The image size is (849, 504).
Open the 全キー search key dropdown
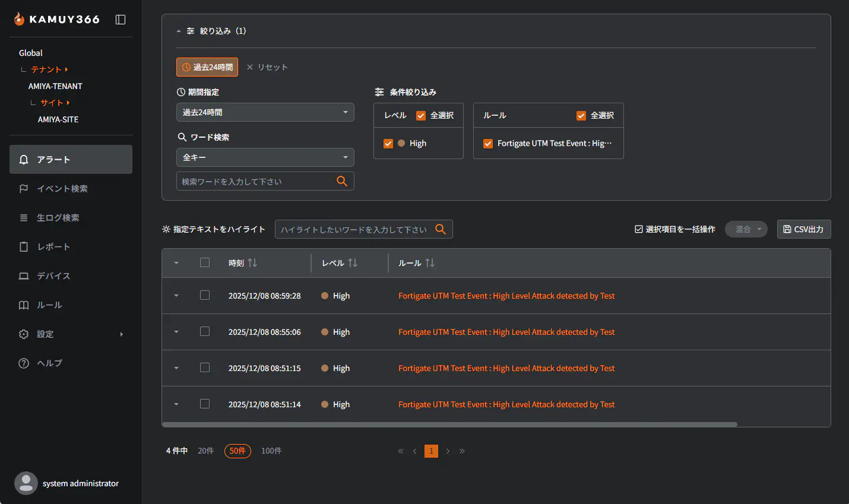point(265,157)
